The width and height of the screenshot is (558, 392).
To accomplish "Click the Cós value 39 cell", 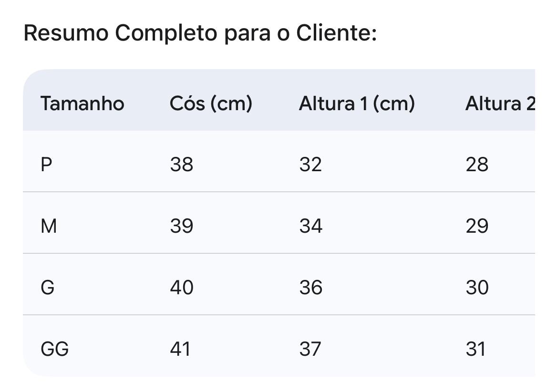I will coord(181,226).
